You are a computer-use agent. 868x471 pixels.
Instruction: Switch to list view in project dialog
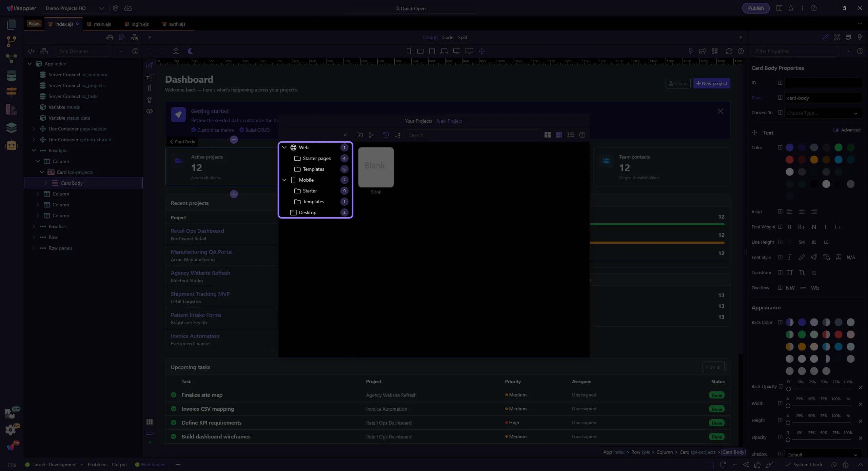tap(571, 135)
